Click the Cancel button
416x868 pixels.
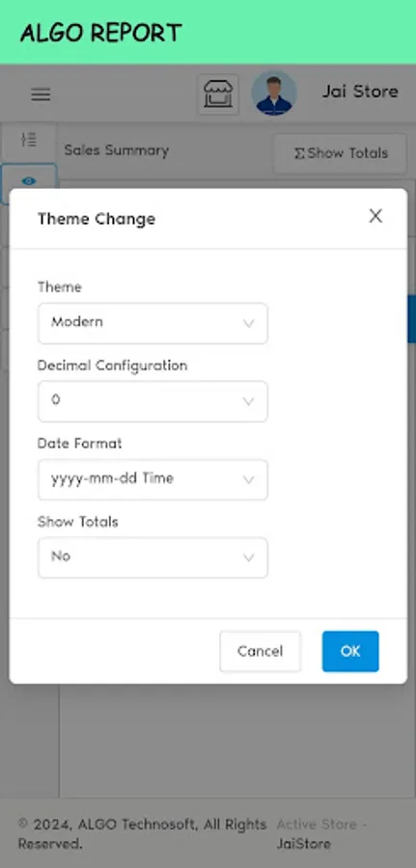pos(260,651)
